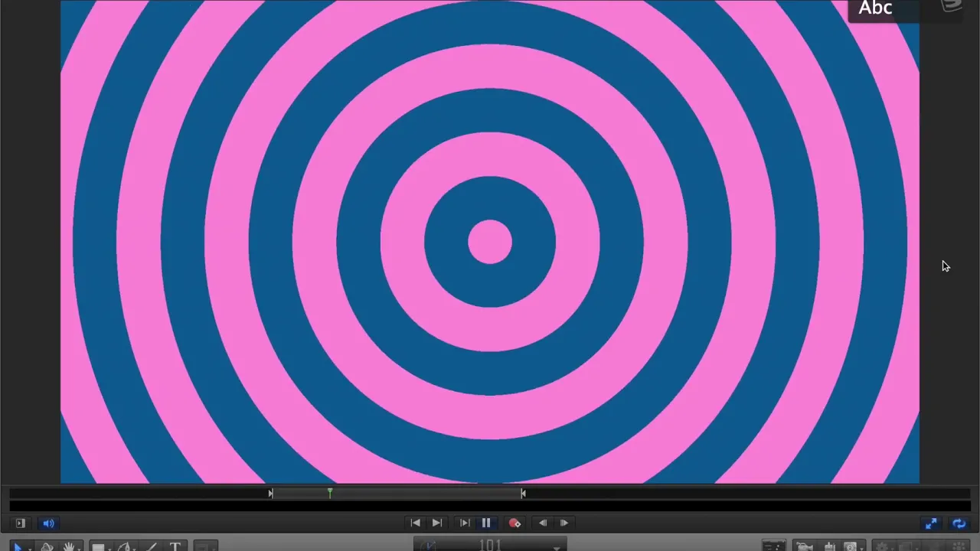Select the Text tool
980x551 pixels.
pyautogui.click(x=175, y=546)
